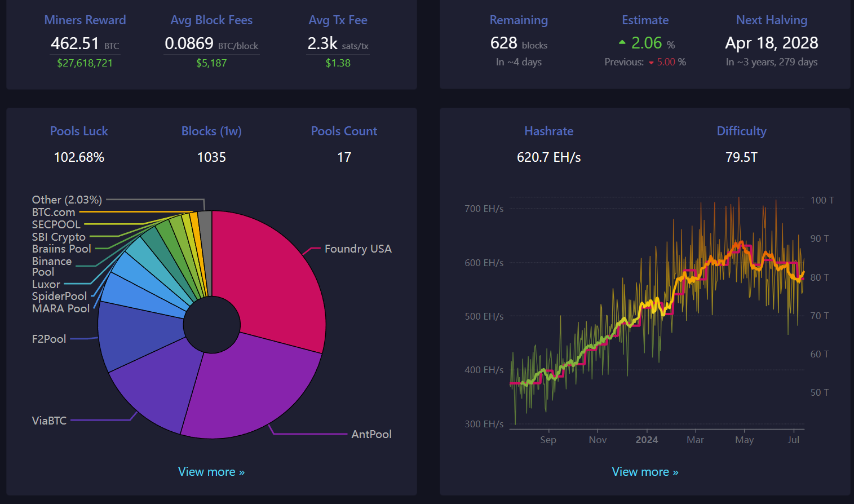The height and width of the screenshot is (504, 854).
Task: Click the Difficulty heading above chart
Action: coord(741,131)
